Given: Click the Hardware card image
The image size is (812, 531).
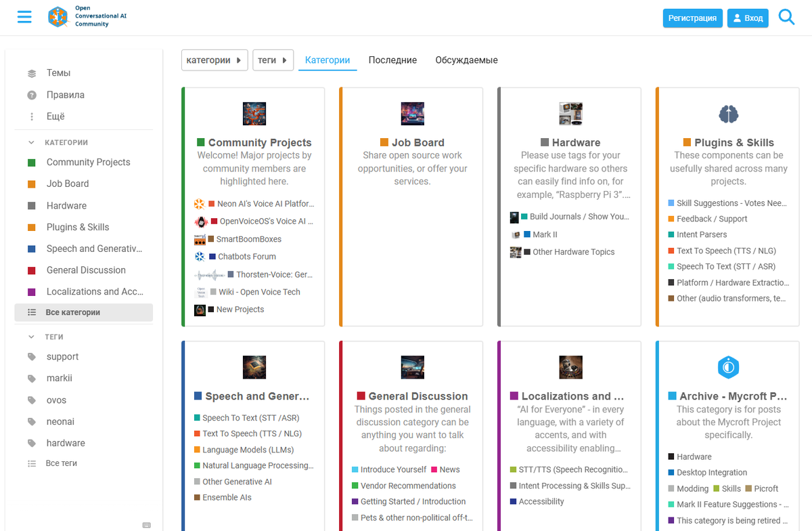Looking at the screenshot, I should (570, 114).
